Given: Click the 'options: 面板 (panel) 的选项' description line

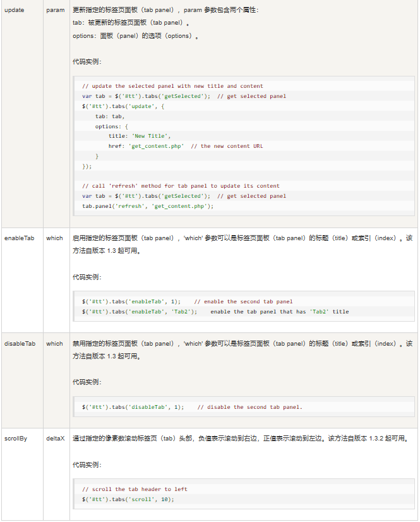Looking at the screenshot, I should point(136,35).
